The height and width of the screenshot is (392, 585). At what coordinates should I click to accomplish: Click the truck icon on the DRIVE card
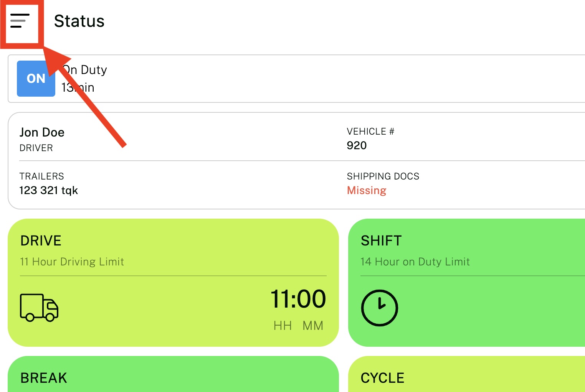click(x=38, y=307)
